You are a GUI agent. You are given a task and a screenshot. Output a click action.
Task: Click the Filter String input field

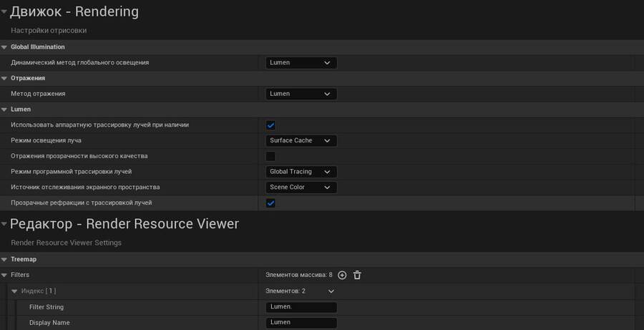click(301, 307)
